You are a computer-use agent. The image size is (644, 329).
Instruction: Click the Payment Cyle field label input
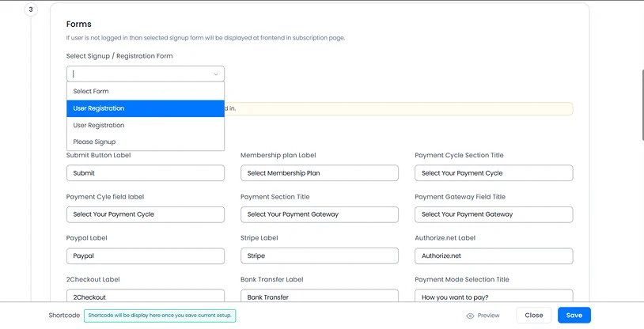(146, 214)
